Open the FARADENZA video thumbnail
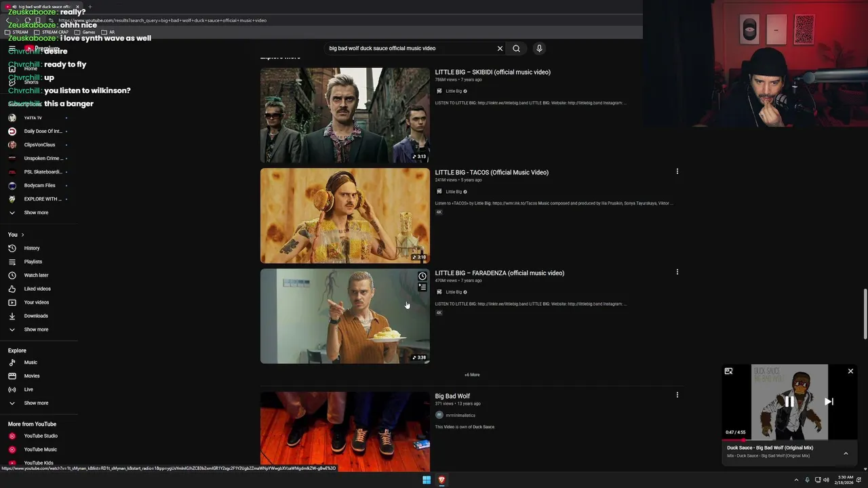This screenshot has height=488, width=868. (344, 316)
